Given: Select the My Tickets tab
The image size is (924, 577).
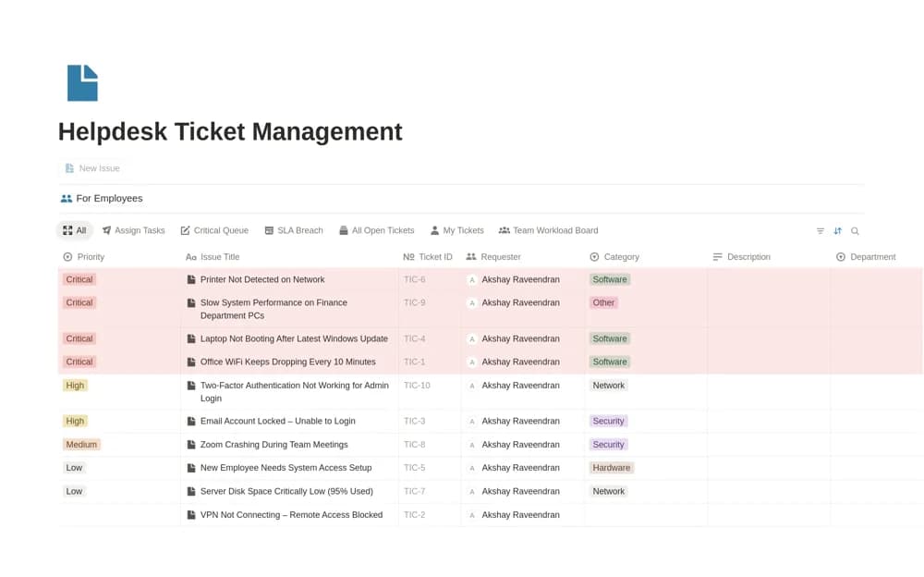Looking at the screenshot, I should (x=456, y=230).
